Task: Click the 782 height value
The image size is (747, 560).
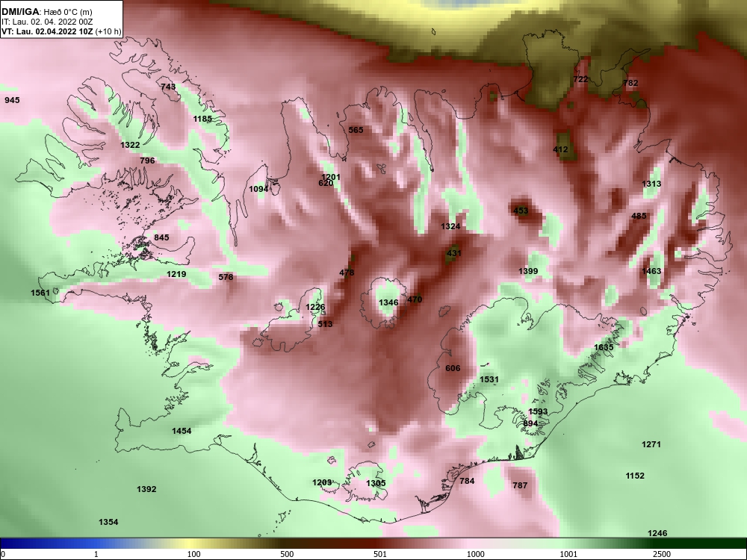Action: pos(630,83)
